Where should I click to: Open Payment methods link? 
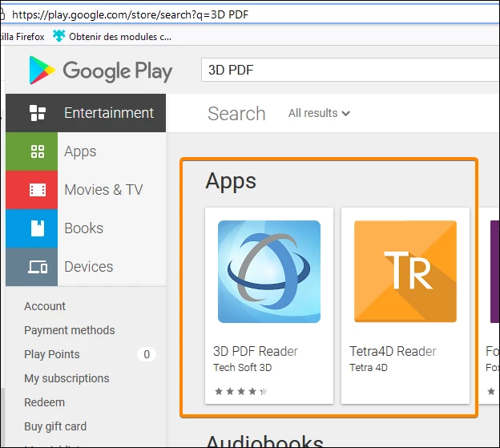(x=70, y=330)
